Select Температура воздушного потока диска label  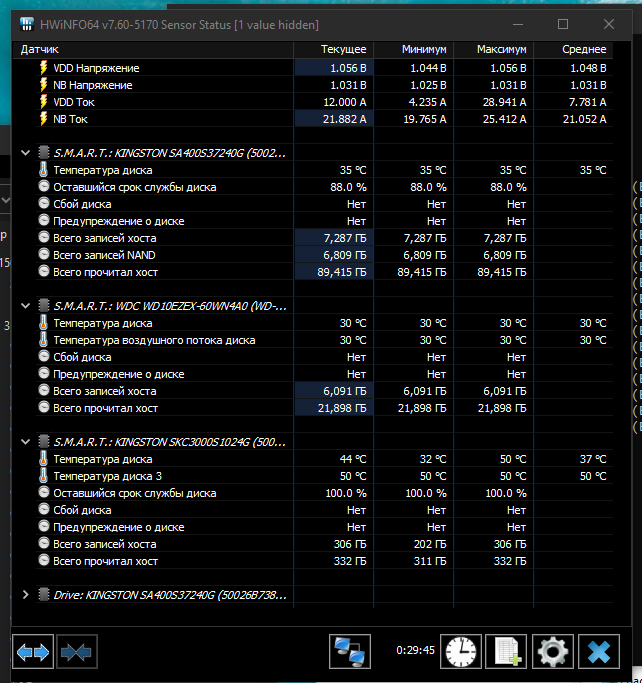pyautogui.click(x=154, y=340)
